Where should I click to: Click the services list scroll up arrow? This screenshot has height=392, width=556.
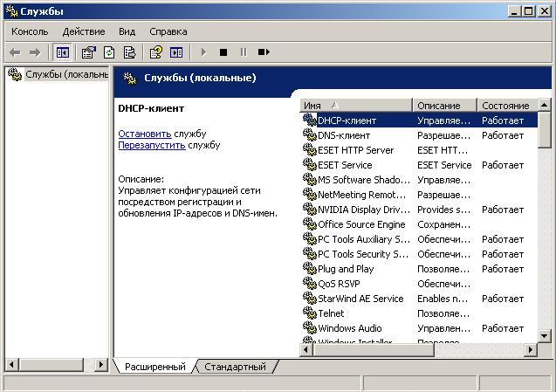click(x=545, y=105)
